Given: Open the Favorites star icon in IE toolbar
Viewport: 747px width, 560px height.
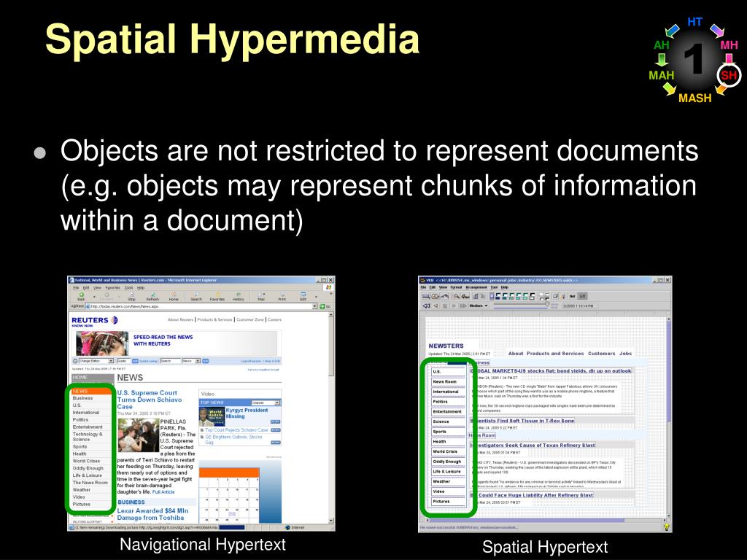Looking at the screenshot, I should click(217, 296).
